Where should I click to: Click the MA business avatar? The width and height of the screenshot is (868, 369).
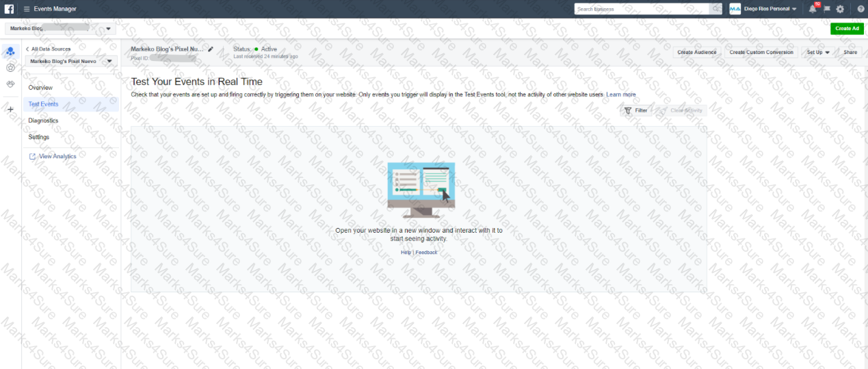[735, 9]
